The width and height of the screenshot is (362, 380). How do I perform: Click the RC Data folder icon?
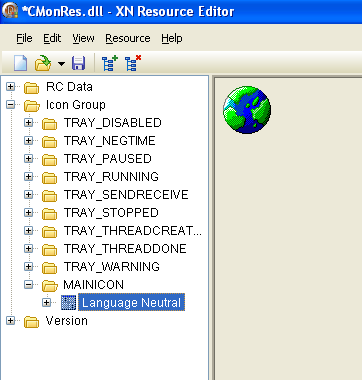pyautogui.click(x=32, y=88)
